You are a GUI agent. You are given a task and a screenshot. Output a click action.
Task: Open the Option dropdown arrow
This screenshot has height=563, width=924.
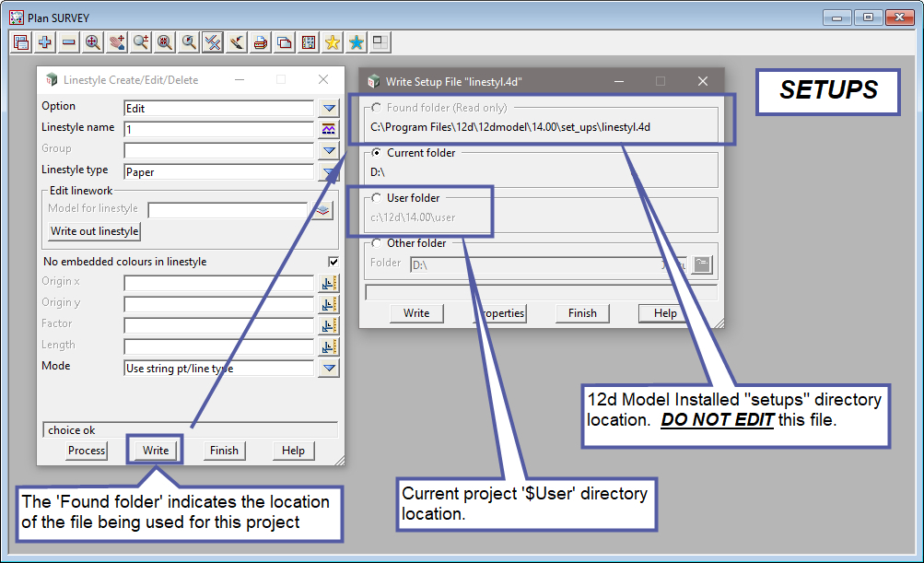pos(329,108)
